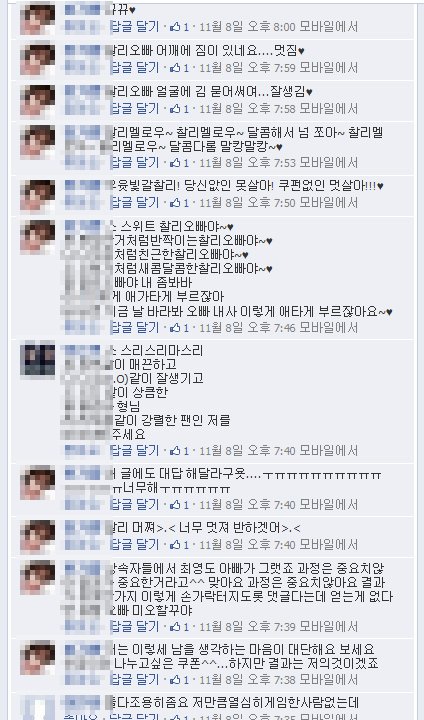Image resolution: width=424 pixels, height=720 pixels.
Task: Open the avatar beside the 반하겠어 comment
Action: pyautogui.click(x=38, y=537)
